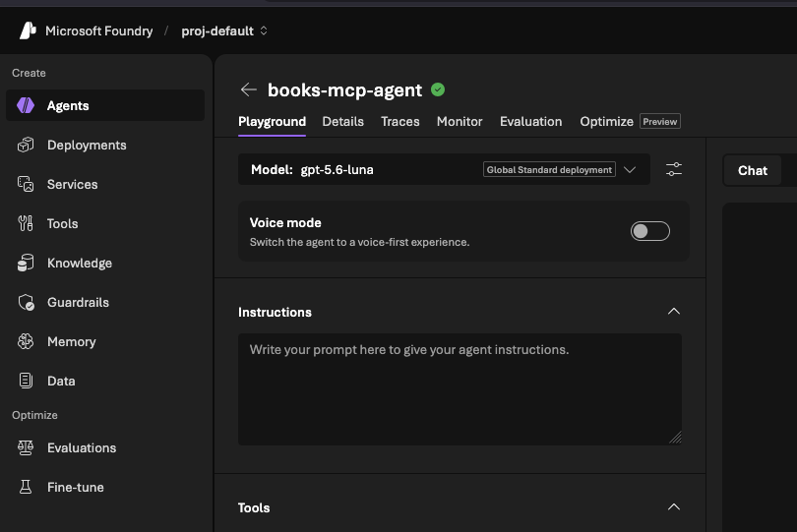Go back using the left arrow

[x=249, y=89]
